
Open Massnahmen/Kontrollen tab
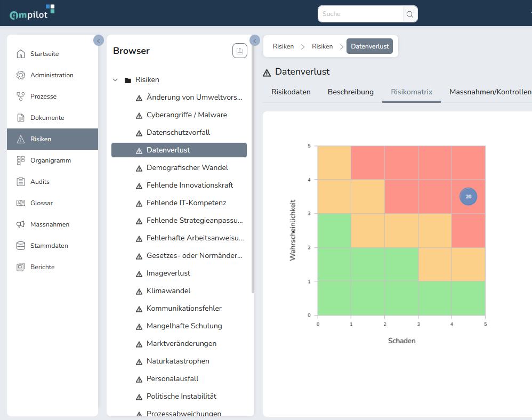coord(490,92)
